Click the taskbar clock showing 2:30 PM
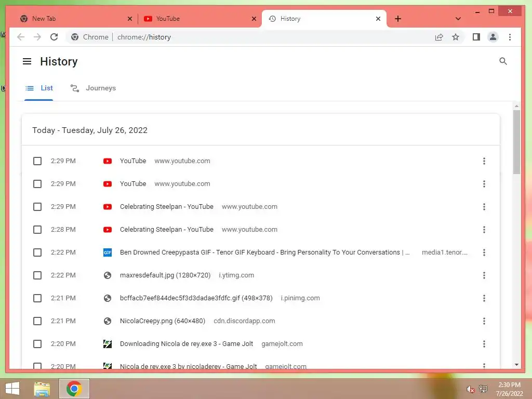Viewport: 532px width, 399px height. pyautogui.click(x=509, y=389)
